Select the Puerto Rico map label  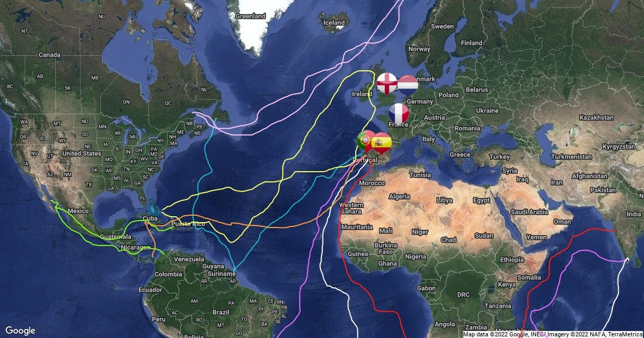(x=188, y=223)
